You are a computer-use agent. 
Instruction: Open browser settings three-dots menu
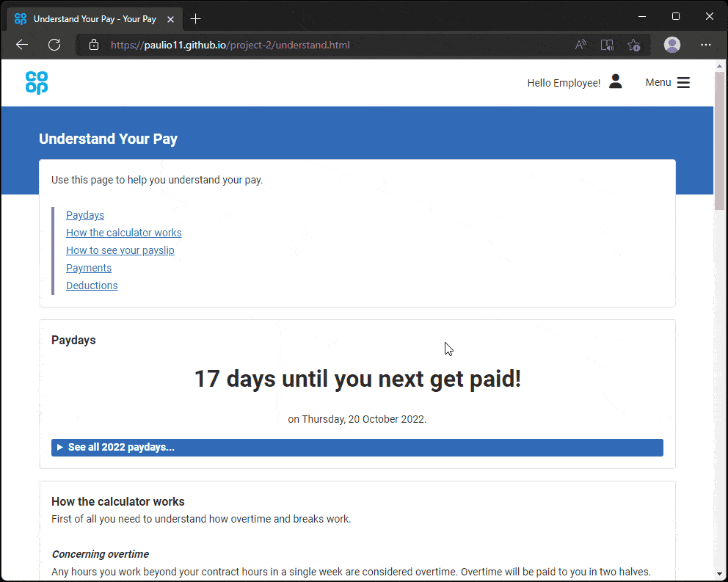pyautogui.click(x=706, y=45)
